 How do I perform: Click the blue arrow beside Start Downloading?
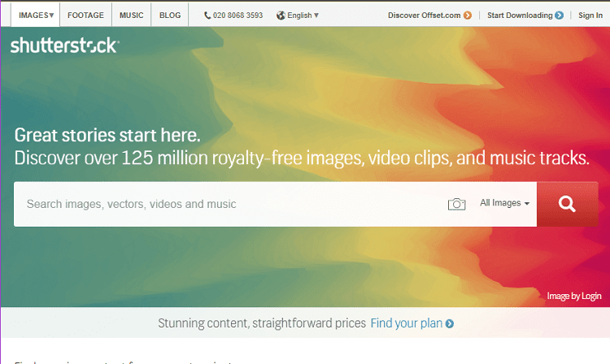[x=560, y=15]
